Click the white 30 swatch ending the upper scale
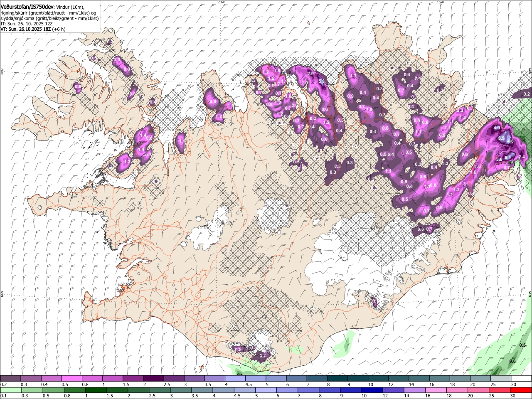The image size is (532, 399). pyautogui.click(x=521, y=379)
